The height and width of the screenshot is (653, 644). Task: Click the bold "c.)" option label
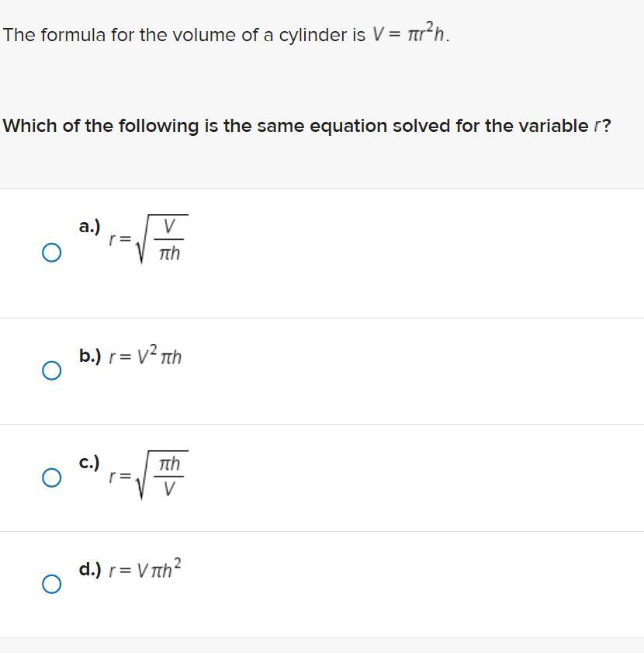coord(89,463)
